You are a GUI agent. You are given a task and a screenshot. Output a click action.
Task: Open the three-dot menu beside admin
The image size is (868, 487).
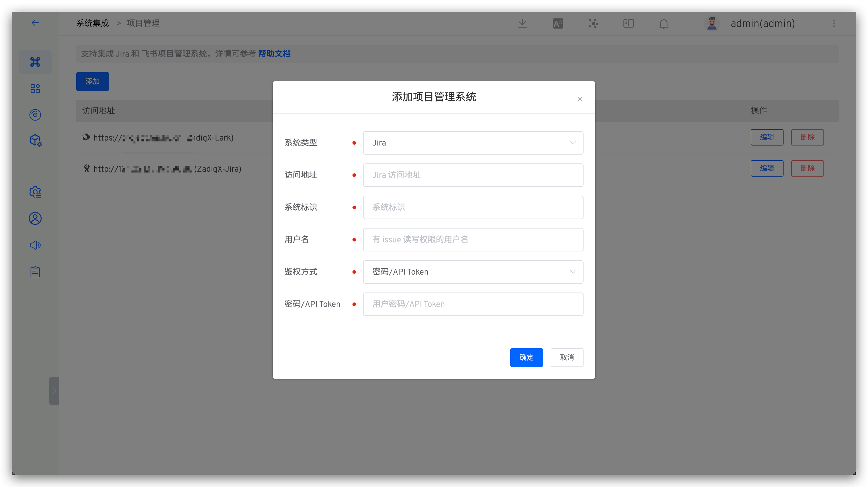834,23
